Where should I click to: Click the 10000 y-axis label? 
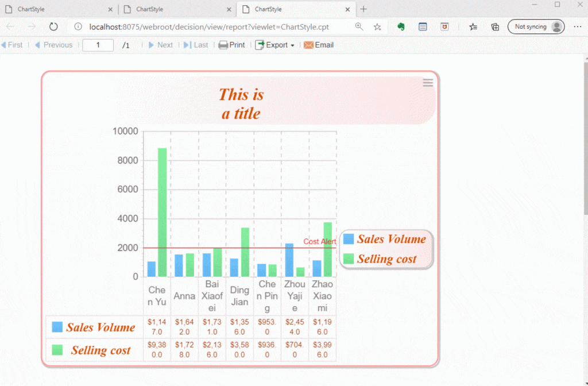(x=125, y=131)
